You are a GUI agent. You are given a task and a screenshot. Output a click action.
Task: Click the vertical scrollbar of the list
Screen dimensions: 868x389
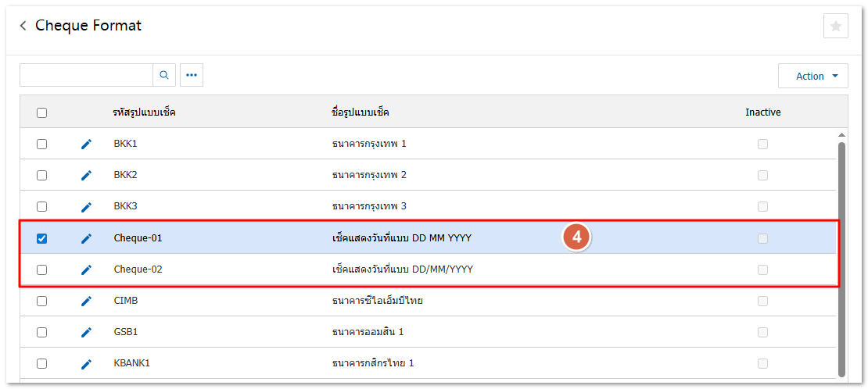pyautogui.click(x=841, y=258)
